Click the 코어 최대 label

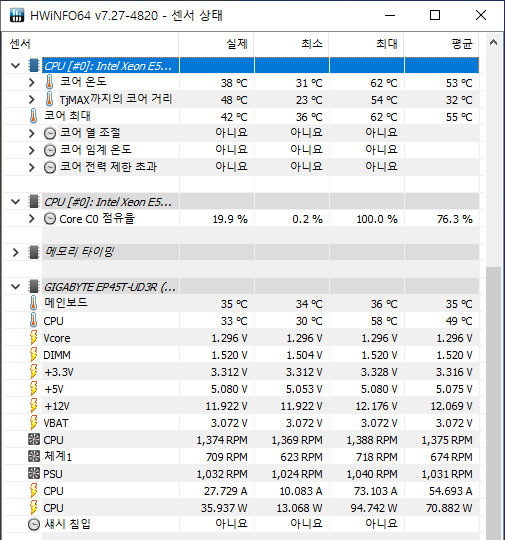point(67,116)
